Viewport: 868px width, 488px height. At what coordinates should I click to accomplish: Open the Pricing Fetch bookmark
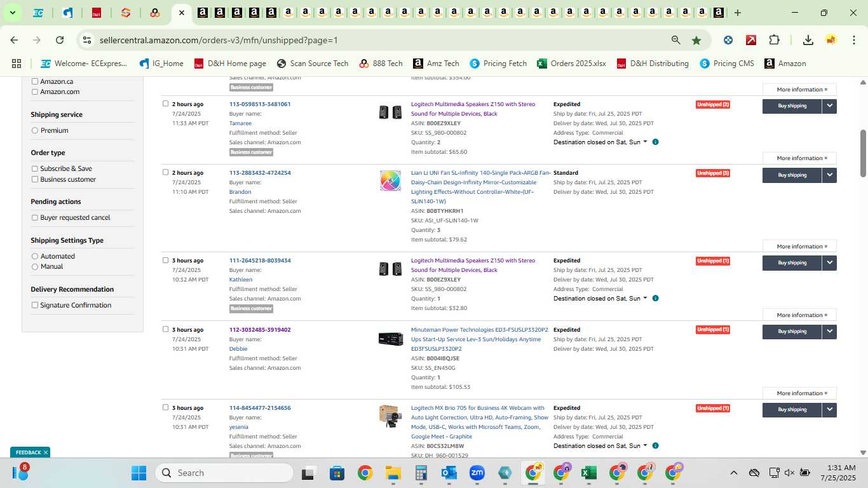[x=498, y=64]
